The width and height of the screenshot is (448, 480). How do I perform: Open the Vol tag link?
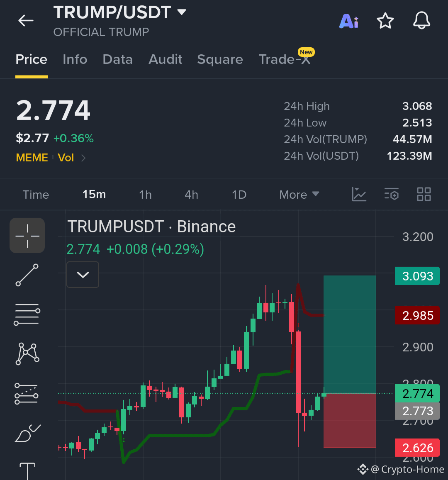pos(66,158)
